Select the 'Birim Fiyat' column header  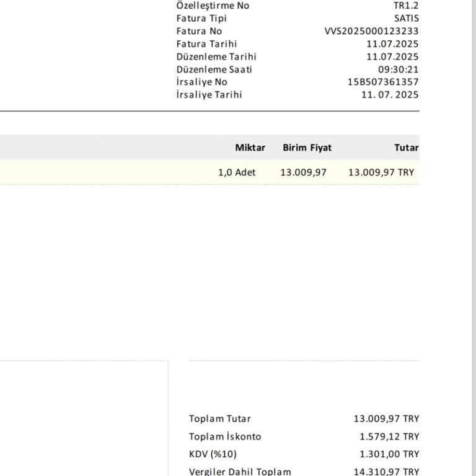pyautogui.click(x=307, y=148)
